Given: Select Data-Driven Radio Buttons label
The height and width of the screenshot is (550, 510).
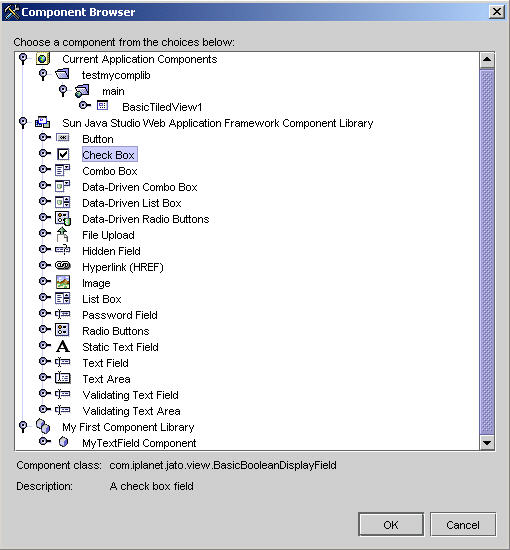Looking at the screenshot, I should (x=146, y=219).
